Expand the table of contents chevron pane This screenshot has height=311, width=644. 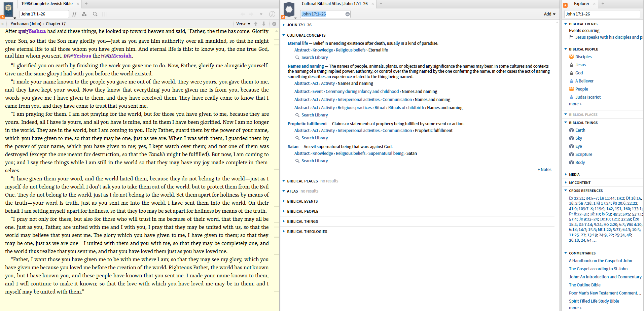coord(3,24)
